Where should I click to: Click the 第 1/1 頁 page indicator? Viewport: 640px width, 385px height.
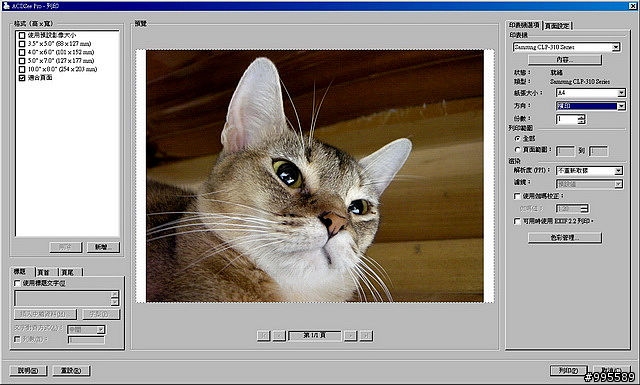[315, 336]
